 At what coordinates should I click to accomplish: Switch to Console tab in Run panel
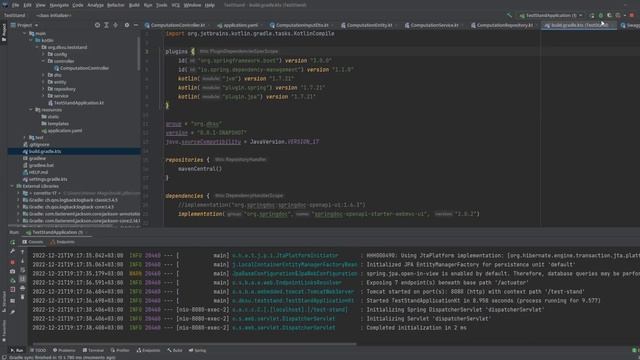(x=33, y=242)
